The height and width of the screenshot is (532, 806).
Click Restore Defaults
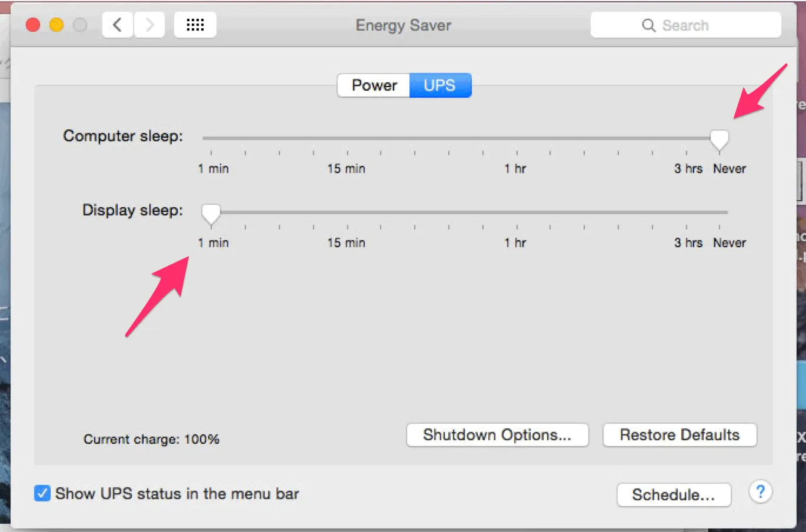tap(679, 435)
